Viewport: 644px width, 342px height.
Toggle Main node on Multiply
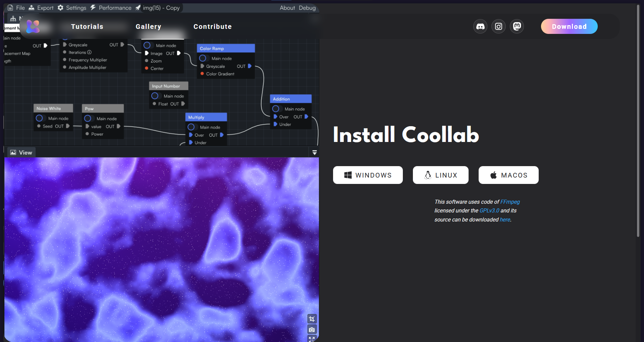[x=191, y=127]
